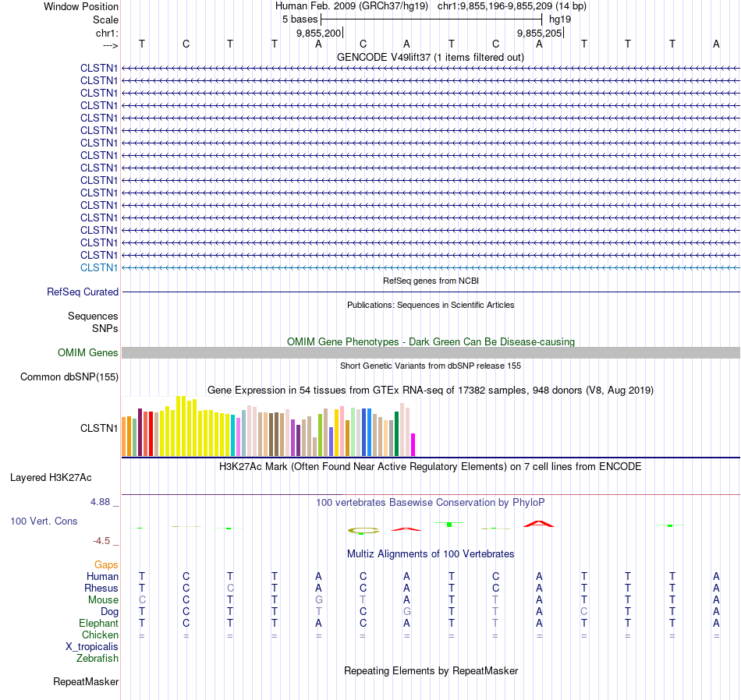Click Human Feb. 2009 (GRCh37/hg19) assembly text
Screen dimensions: 741x700
point(352,6)
